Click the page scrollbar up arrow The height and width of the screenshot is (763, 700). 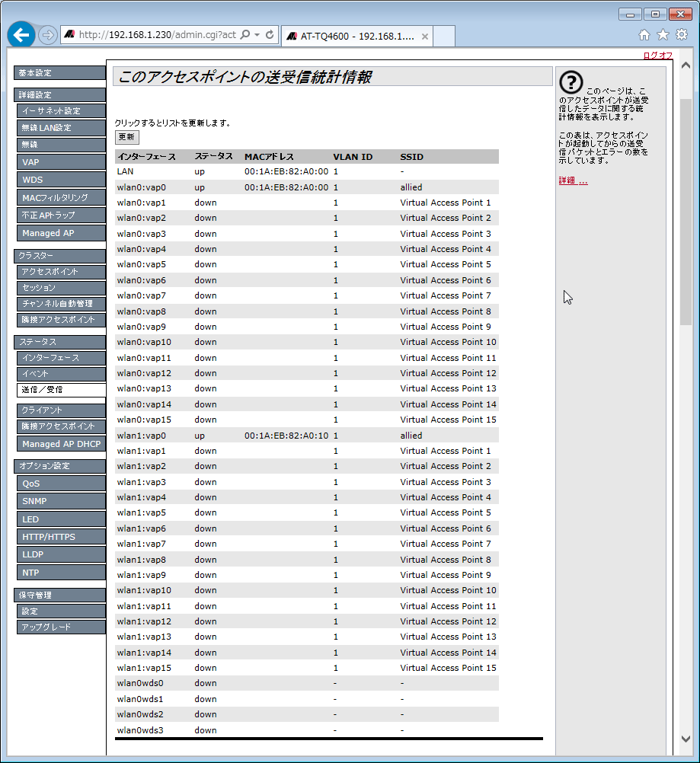[686, 65]
